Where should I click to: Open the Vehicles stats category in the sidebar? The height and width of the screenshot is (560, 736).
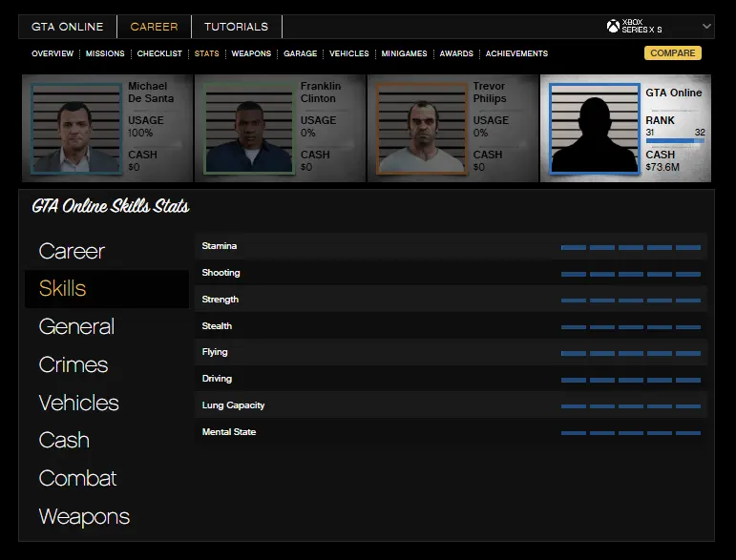coord(78,403)
